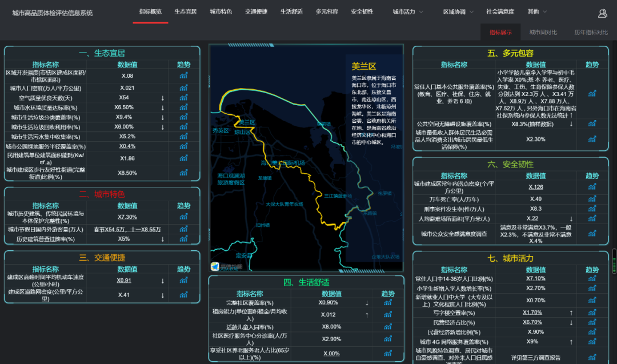The height and width of the screenshot is (364, 617).
Task: Select 秀英区 label on the map
Action: 221,131
